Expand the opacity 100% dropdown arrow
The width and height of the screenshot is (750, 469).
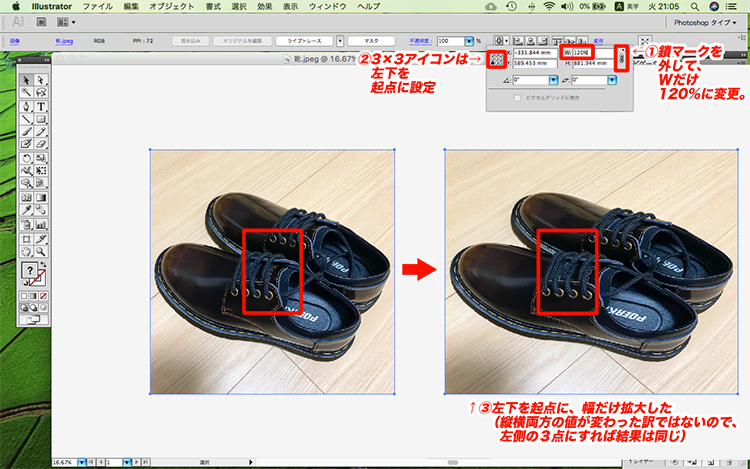pos(468,41)
